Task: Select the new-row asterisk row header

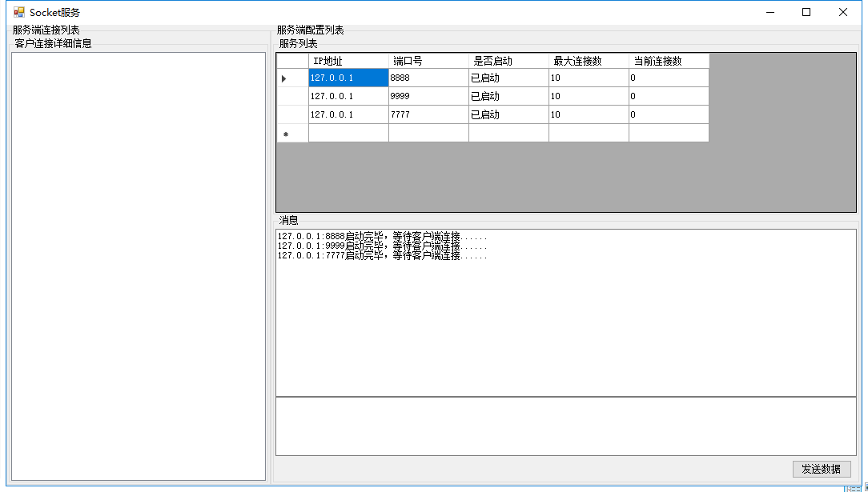Action: point(293,134)
